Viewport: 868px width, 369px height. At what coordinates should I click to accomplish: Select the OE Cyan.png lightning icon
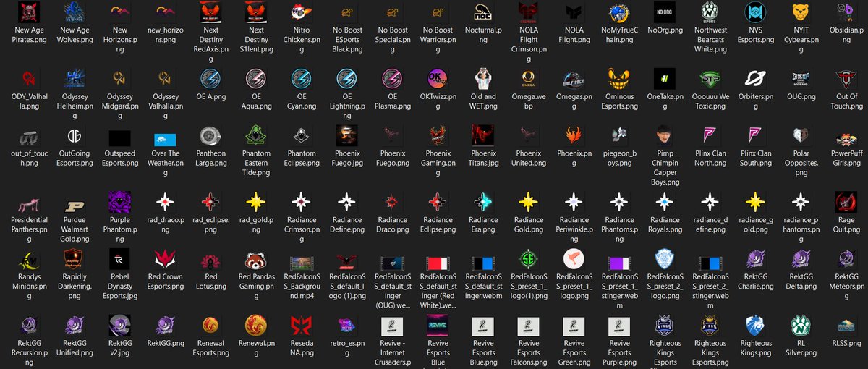301,78
